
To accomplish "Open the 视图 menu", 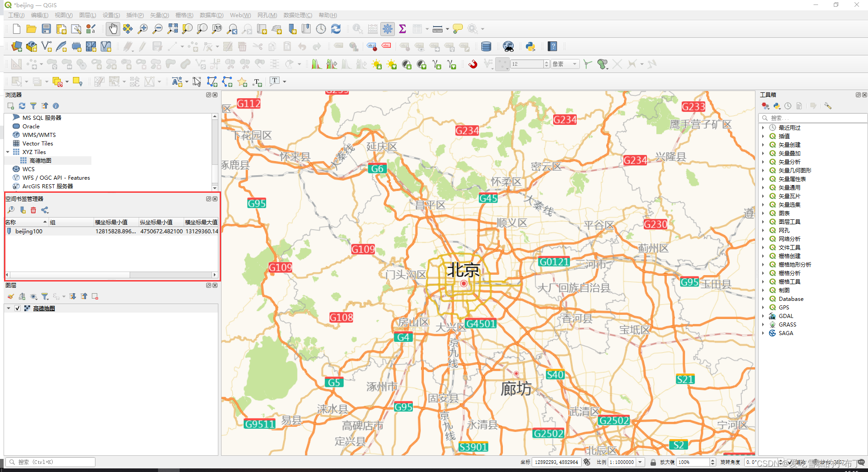I will (63, 15).
